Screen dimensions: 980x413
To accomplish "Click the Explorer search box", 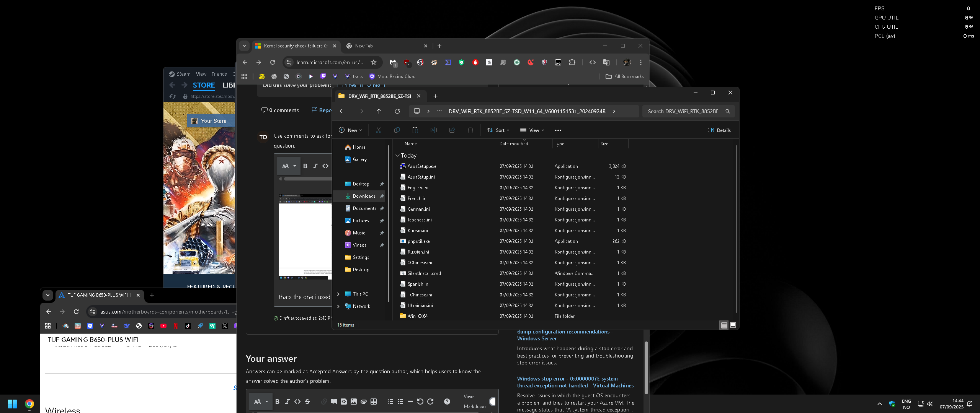I will [688, 111].
